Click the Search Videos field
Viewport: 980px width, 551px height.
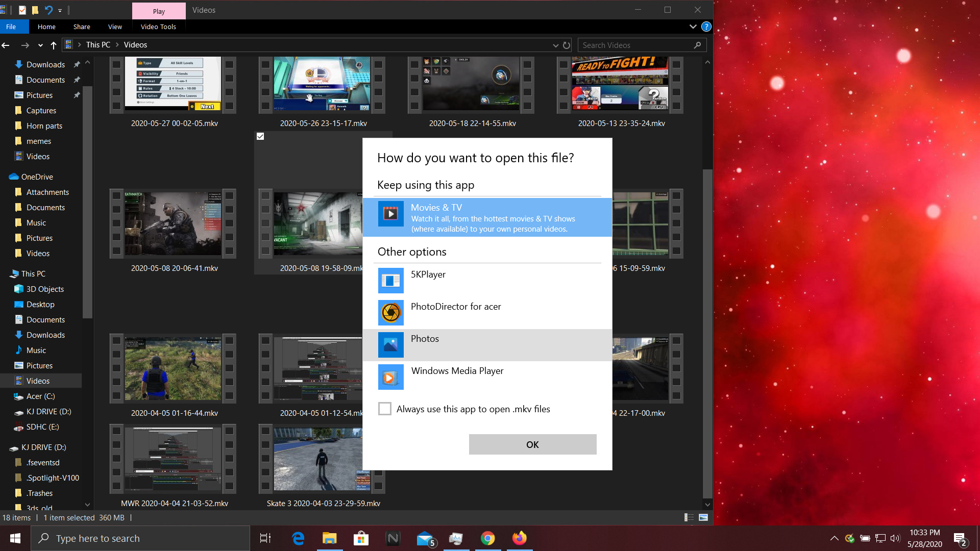coord(642,45)
